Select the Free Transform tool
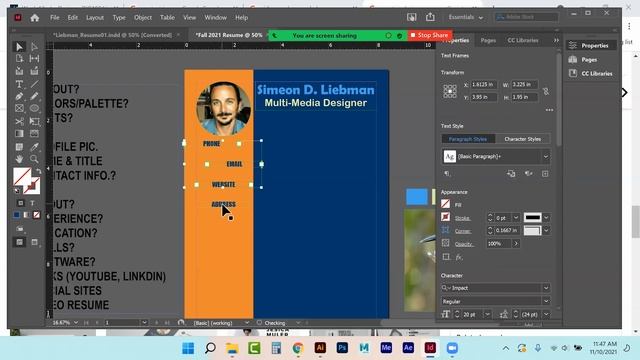Viewport: 640px width, 360px height. [x=34, y=122]
